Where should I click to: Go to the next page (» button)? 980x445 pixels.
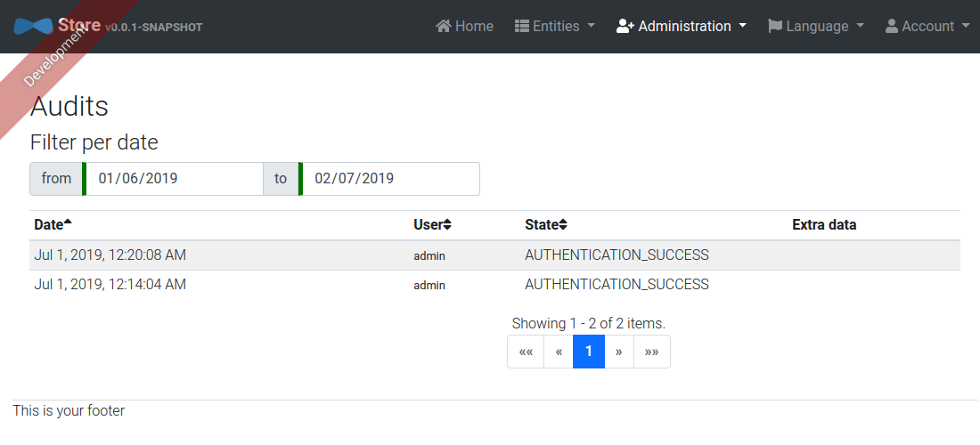tap(619, 352)
